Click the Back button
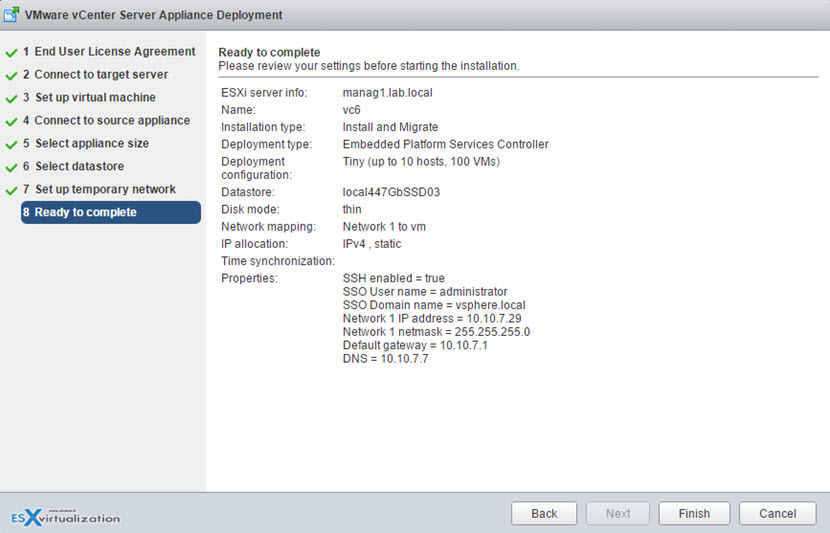This screenshot has width=830, height=533. [544, 513]
